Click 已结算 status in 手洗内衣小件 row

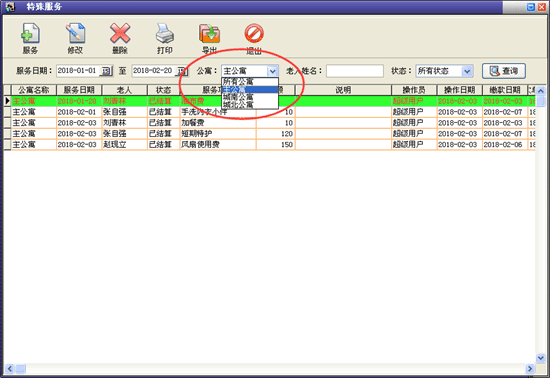tap(163, 112)
